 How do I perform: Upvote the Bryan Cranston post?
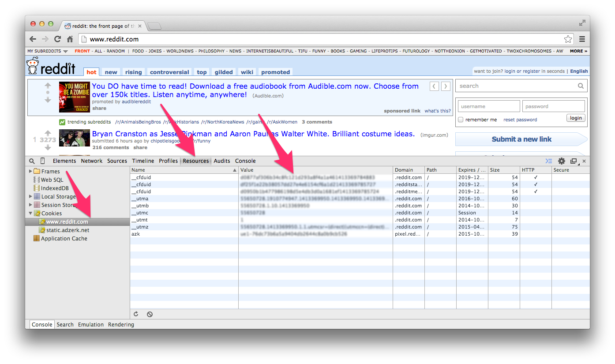[48, 133]
